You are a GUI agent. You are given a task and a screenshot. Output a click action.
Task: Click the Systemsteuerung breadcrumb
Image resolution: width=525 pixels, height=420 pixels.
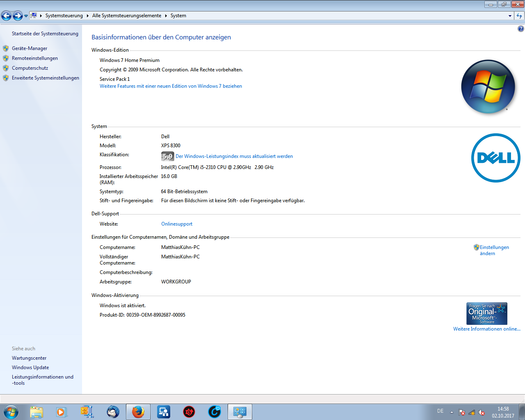[x=64, y=16]
